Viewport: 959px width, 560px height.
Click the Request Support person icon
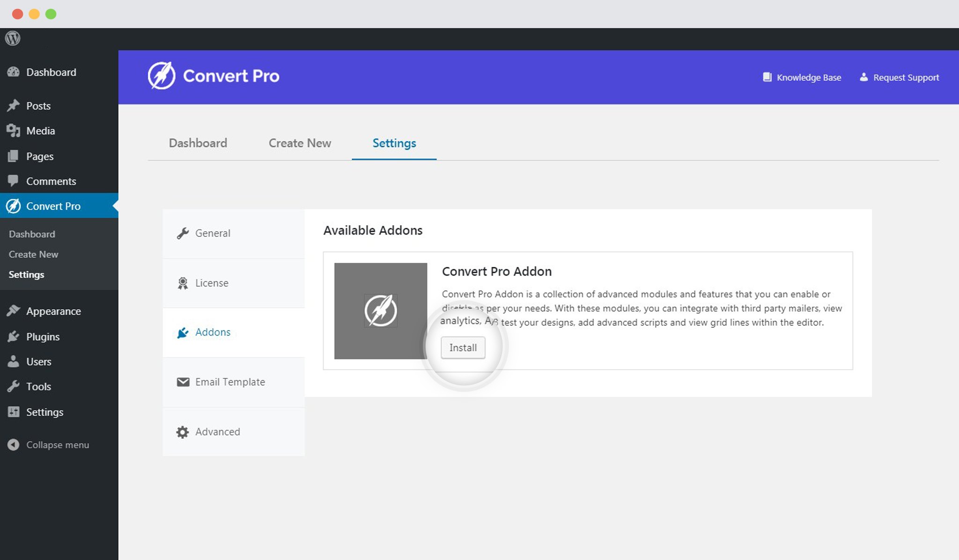point(863,77)
